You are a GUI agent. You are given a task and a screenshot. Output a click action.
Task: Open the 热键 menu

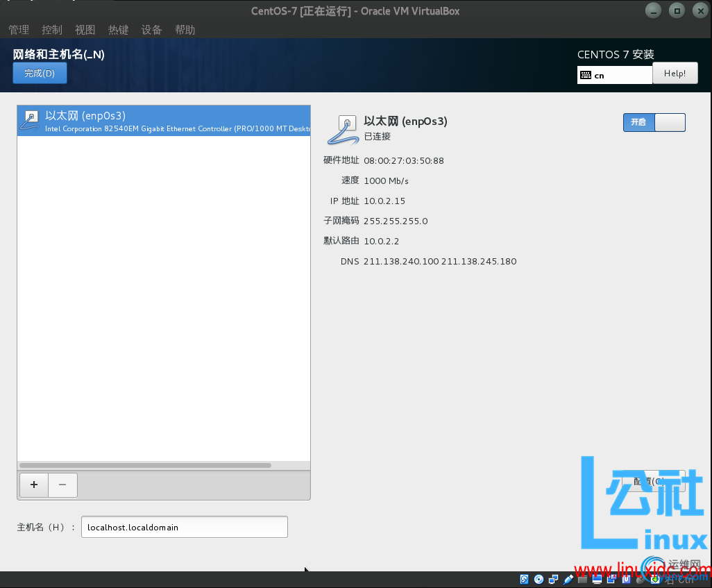(118, 30)
